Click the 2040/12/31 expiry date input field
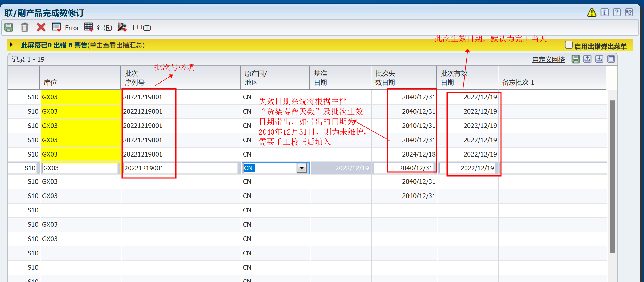Image resolution: width=644 pixels, height=282 pixels. [404, 168]
